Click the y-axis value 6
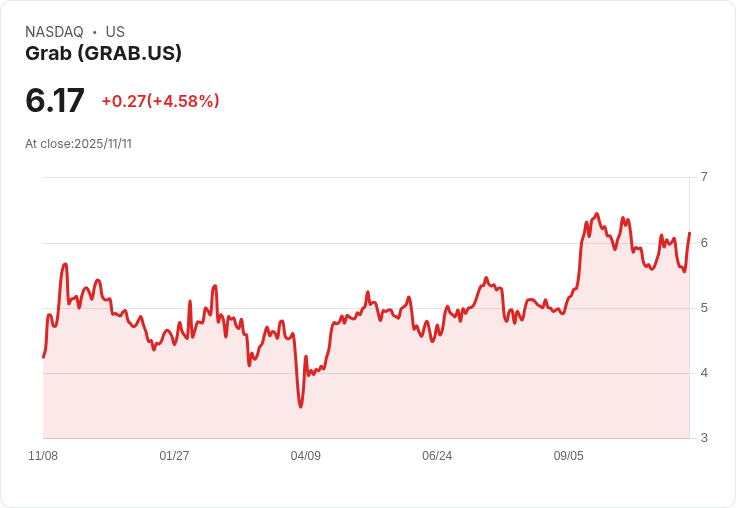Screen dimensions: 736x508 click(704, 243)
